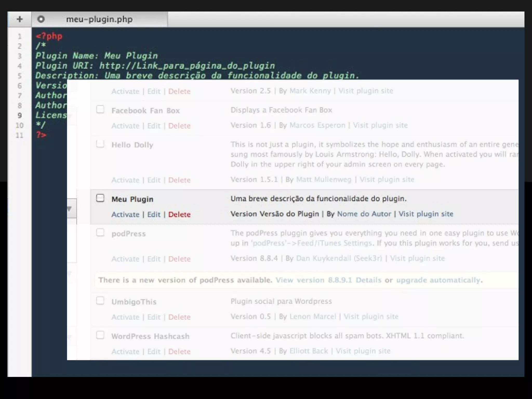Image resolution: width=532 pixels, height=399 pixels.
Task: Click Delete under Meu Plugin
Action: (179, 215)
